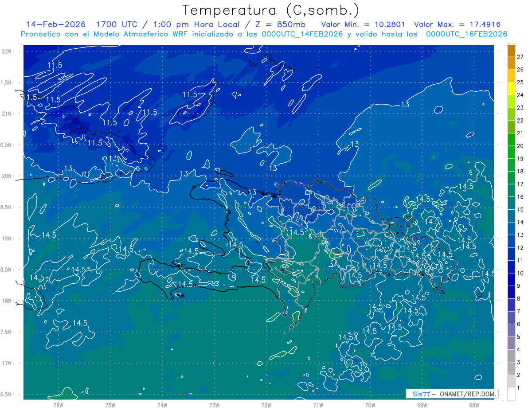Click the "71W" longitude label

[318, 405]
